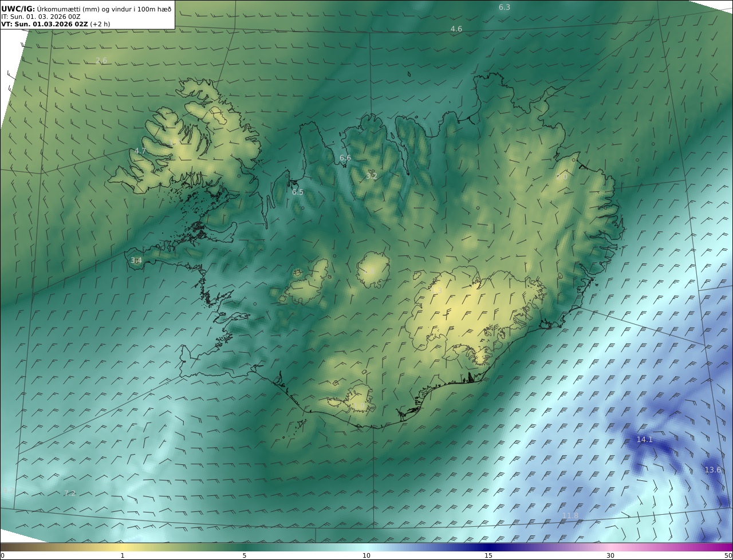Click the colorbar tick label 1
The width and height of the screenshot is (733, 560).
pos(123,555)
